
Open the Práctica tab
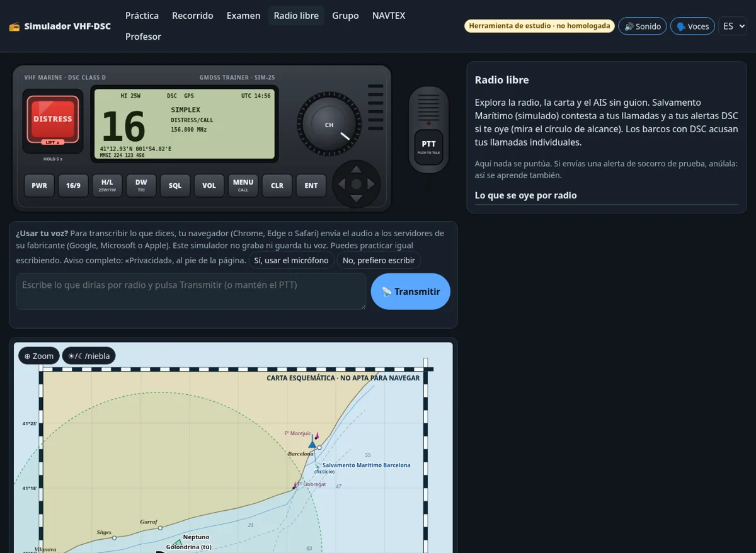tap(142, 16)
